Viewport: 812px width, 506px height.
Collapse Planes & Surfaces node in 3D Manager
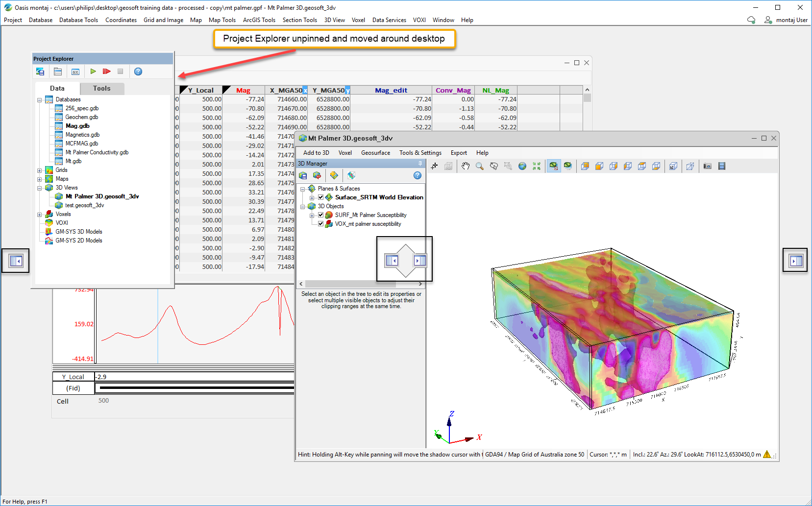click(x=303, y=189)
